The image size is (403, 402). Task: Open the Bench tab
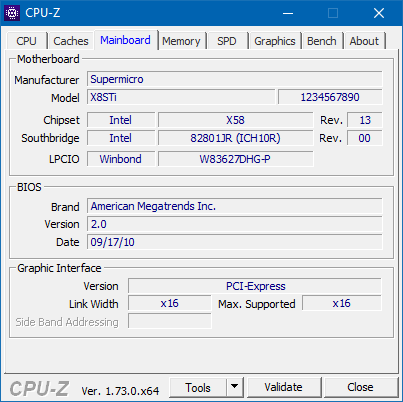click(322, 41)
